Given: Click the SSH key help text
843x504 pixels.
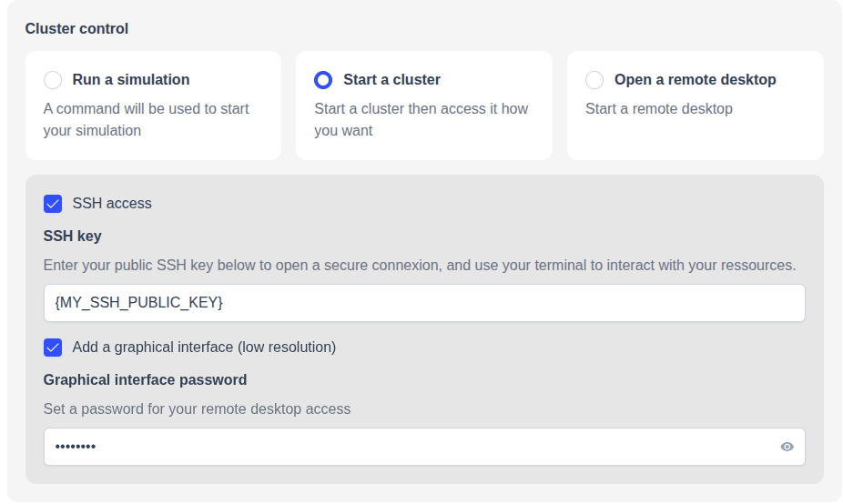Looking at the screenshot, I should coord(420,266).
